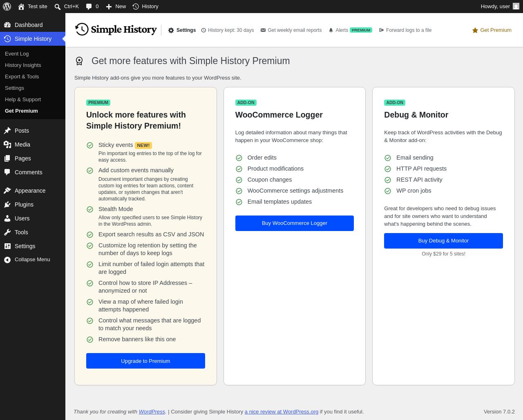Click the 'HTTP API requests' list item
This screenshot has height=420, width=523.
[x=421, y=169]
